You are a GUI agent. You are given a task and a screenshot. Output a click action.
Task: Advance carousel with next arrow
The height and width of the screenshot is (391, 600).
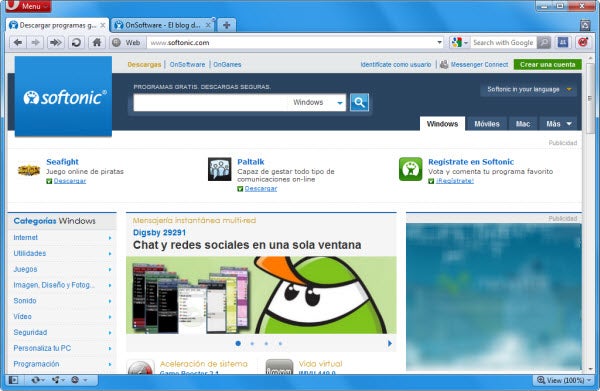[x=390, y=343]
